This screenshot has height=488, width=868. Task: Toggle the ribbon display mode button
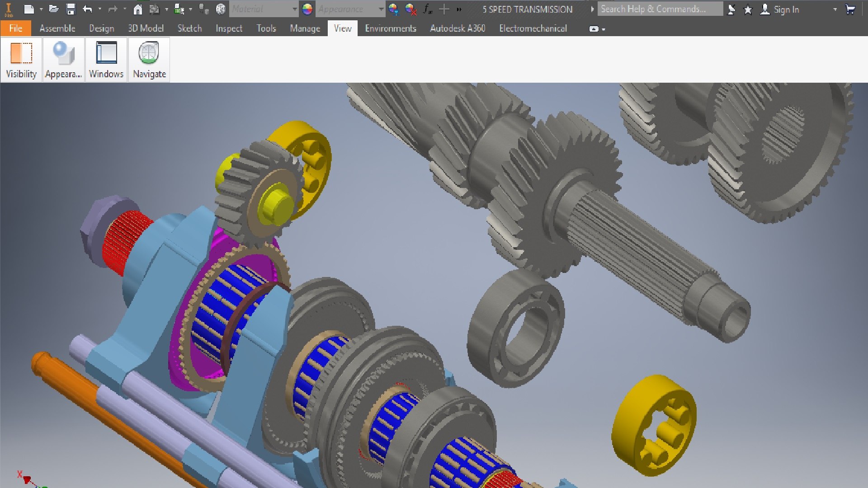click(x=594, y=29)
